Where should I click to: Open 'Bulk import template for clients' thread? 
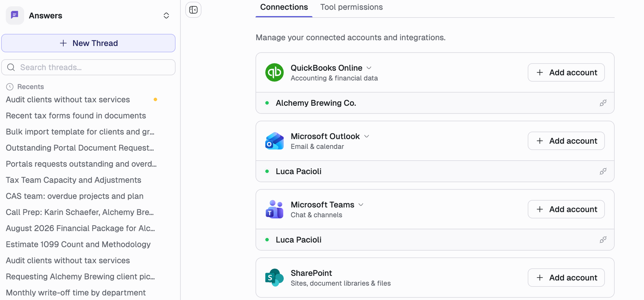coord(80,132)
